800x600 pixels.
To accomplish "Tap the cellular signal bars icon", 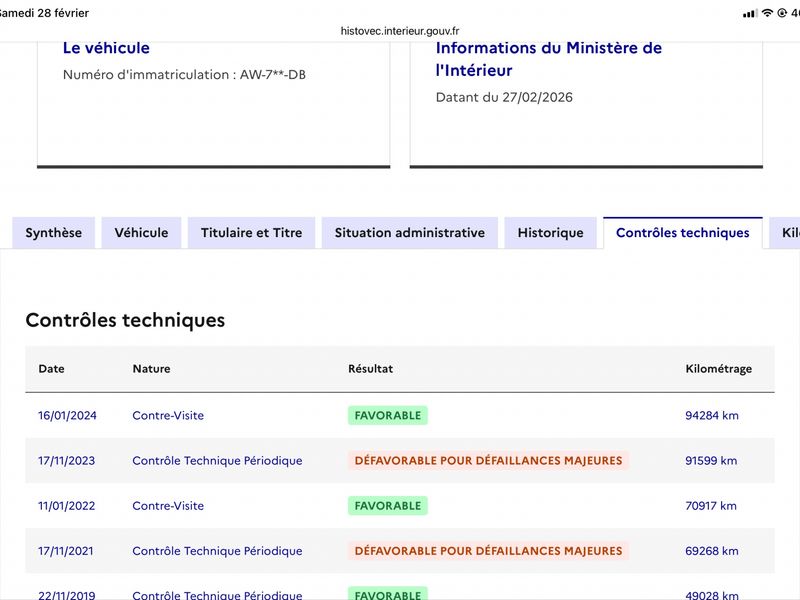I will pos(750,13).
